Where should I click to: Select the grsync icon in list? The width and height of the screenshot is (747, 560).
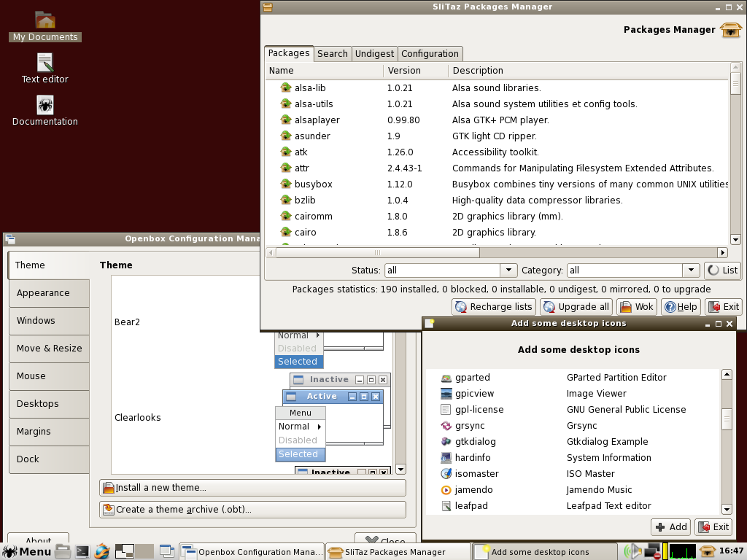pos(446,426)
